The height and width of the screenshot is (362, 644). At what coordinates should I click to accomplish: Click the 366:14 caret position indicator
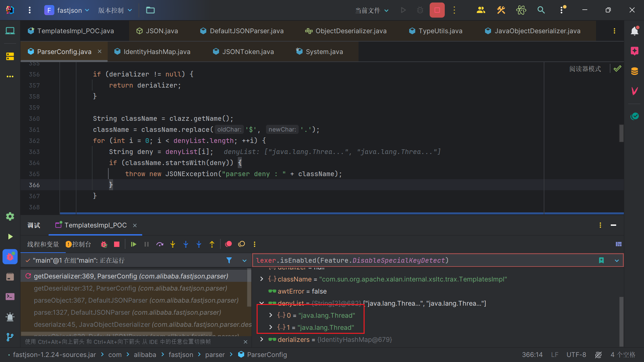(x=532, y=355)
